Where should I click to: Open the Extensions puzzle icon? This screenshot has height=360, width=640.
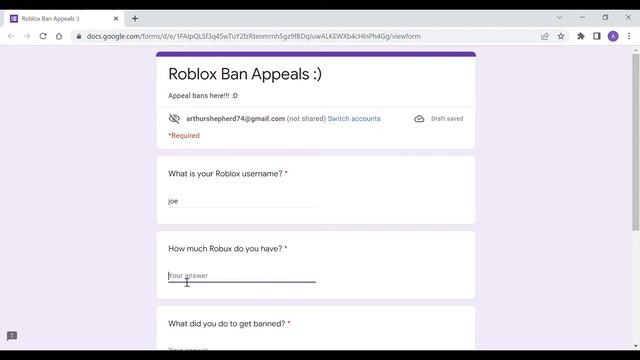(581, 36)
